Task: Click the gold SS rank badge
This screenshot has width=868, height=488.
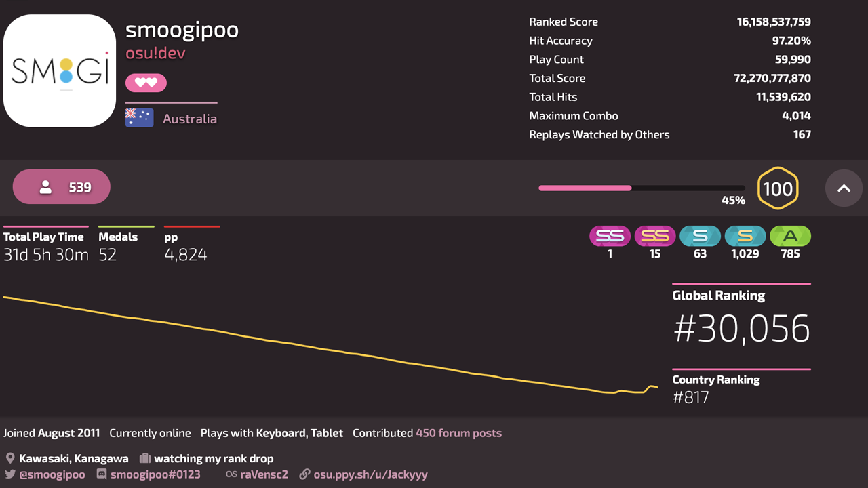Action: [x=655, y=236]
